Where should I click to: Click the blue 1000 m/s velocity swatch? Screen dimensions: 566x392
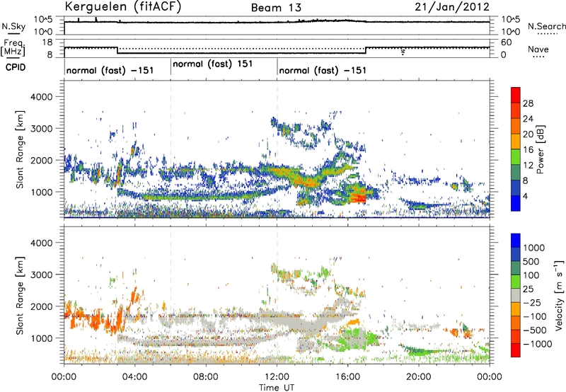516,241
